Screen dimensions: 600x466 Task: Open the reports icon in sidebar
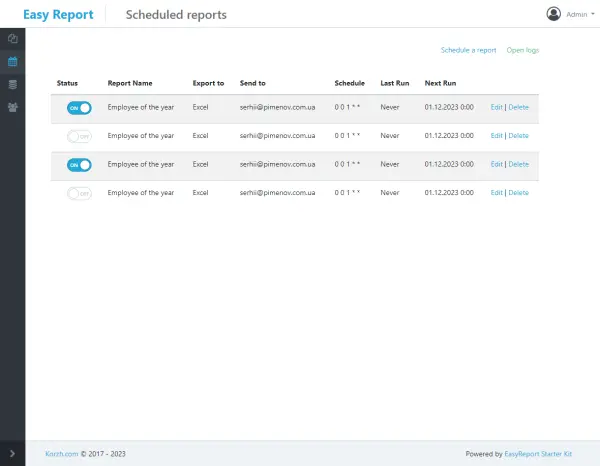pos(12,39)
